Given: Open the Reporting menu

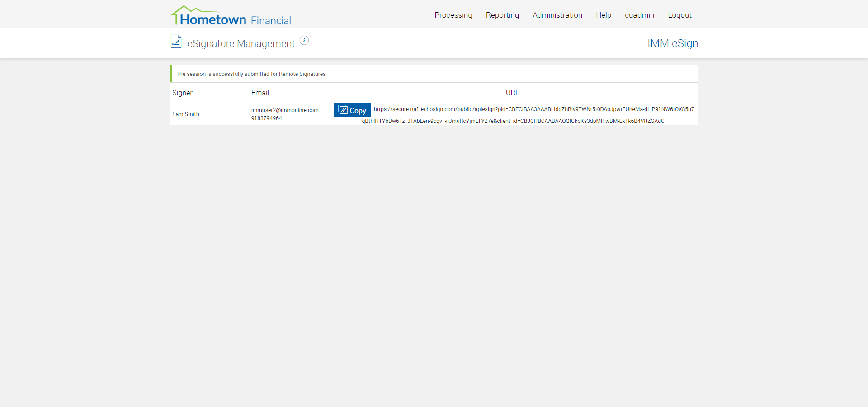Looking at the screenshot, I should point(502,15).
